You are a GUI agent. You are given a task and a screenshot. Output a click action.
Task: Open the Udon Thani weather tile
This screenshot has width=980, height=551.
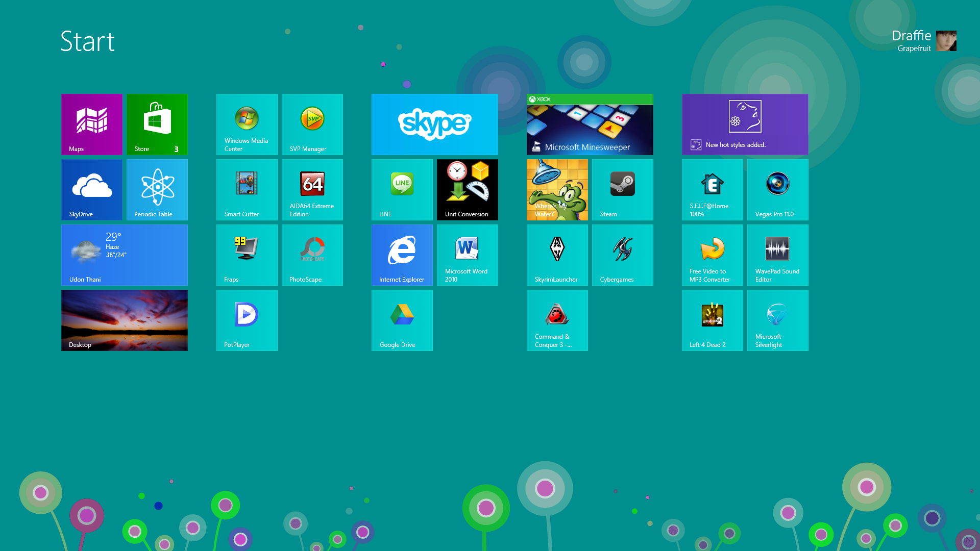click(x=125, y=255)
